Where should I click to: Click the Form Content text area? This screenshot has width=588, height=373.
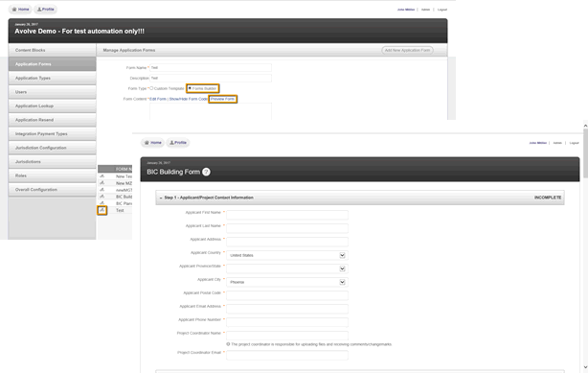coord(211,111)
